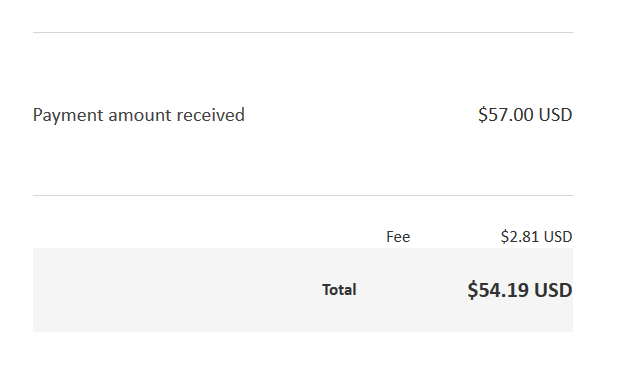
Task: Click the Payment amount received label
Action: tap(139, 115)
